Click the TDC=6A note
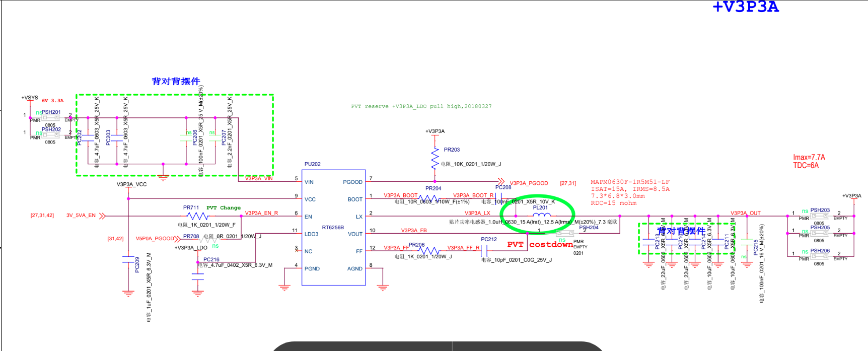This screenshot has width=868, height=351. click(806, 166)
